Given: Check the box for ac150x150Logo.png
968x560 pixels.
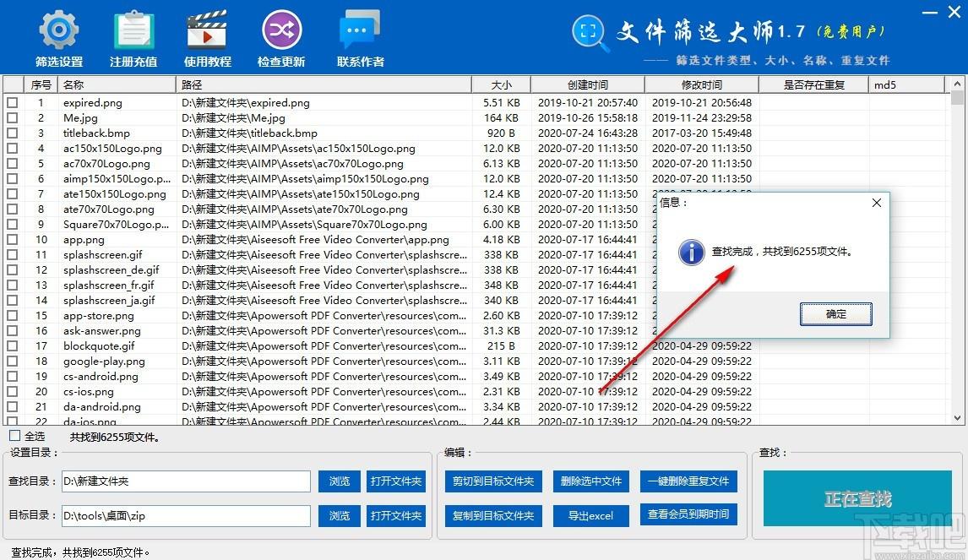Looking at the screenshot, I should coord(13,148).
